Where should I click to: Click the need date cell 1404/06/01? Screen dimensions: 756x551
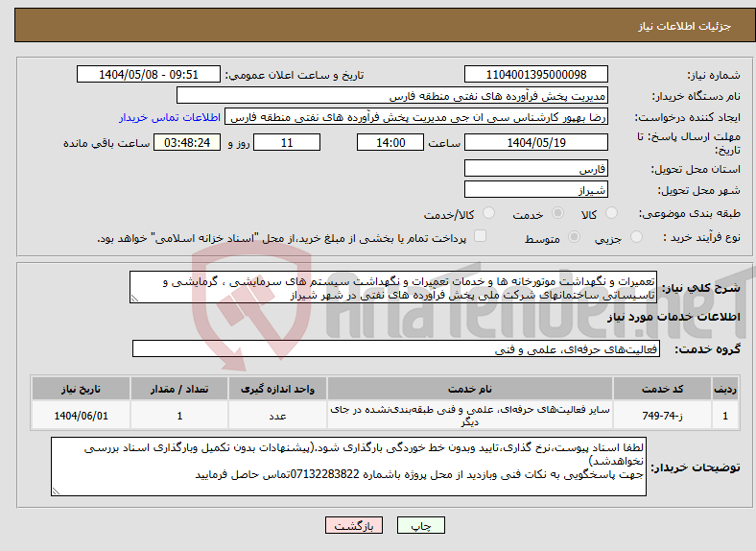point(81,416)
